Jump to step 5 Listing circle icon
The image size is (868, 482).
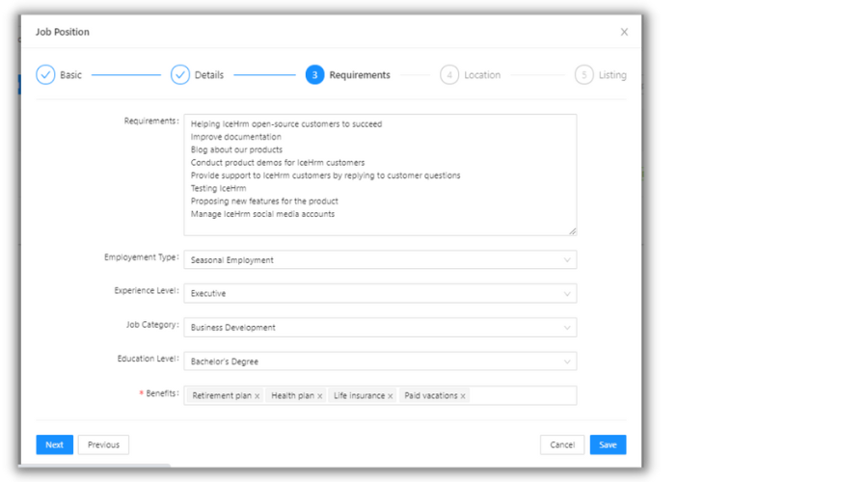click(x=583, y=75)
